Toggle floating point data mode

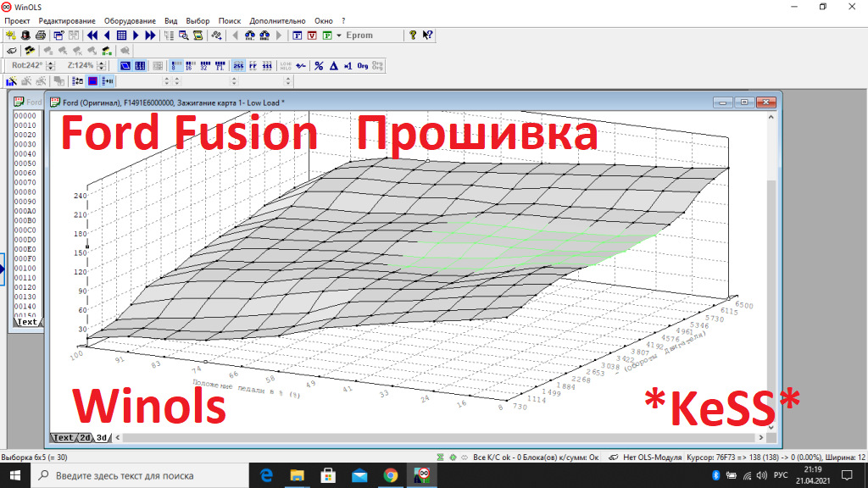[x=220, y=66]
